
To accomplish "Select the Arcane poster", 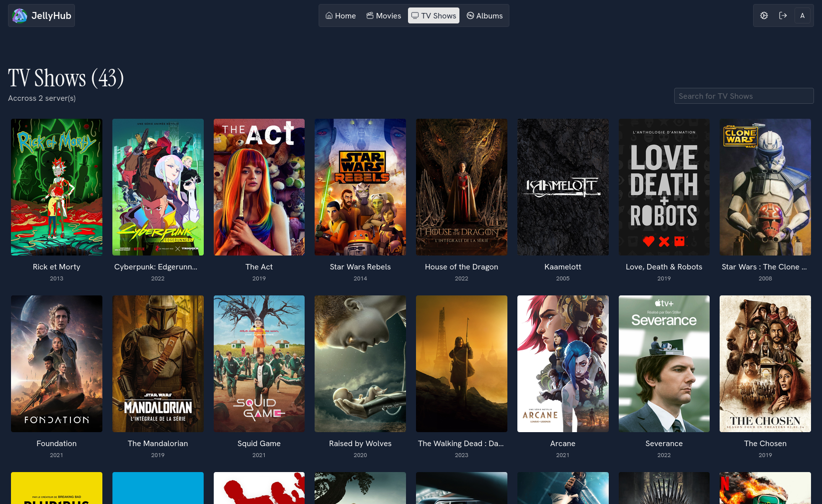I will [563, 364].
